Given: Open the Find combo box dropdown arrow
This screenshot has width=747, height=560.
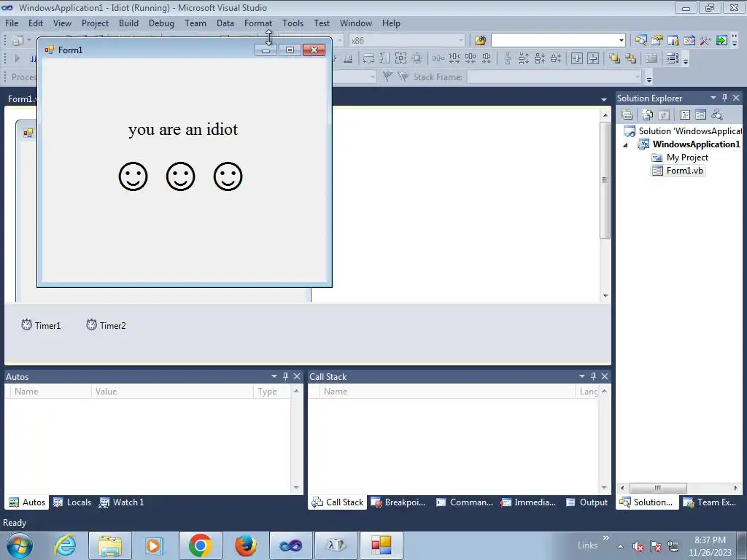Looking at the screenshot, I should click(x=622, y=41).
